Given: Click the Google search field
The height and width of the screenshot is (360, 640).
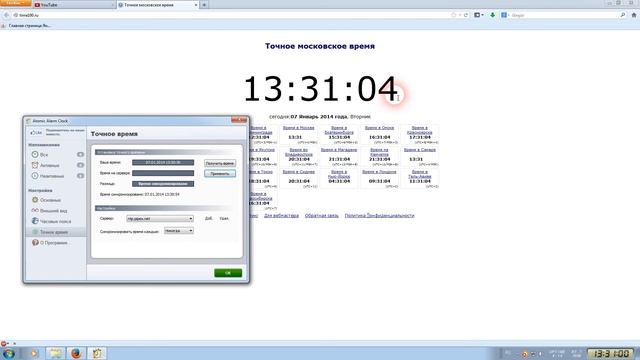Looking at the screenshot, I should click(x=563, y=15).
